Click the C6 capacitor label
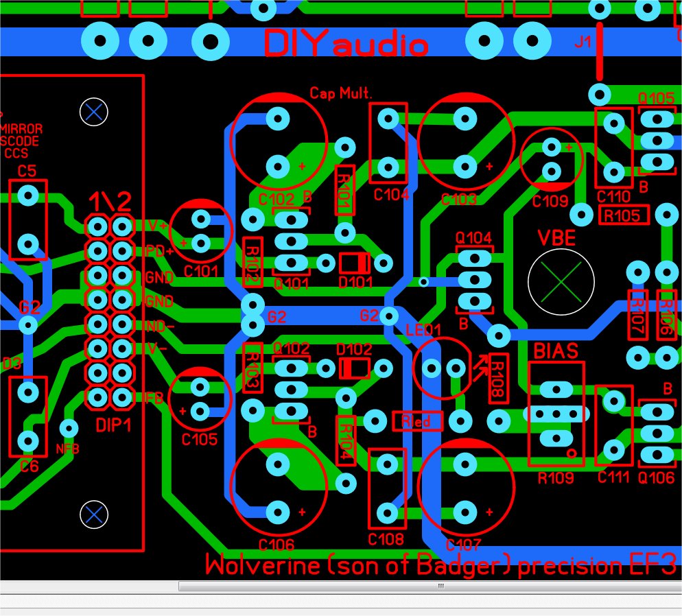The width and height of the screenshot is (682, 616). click(29, 466)
